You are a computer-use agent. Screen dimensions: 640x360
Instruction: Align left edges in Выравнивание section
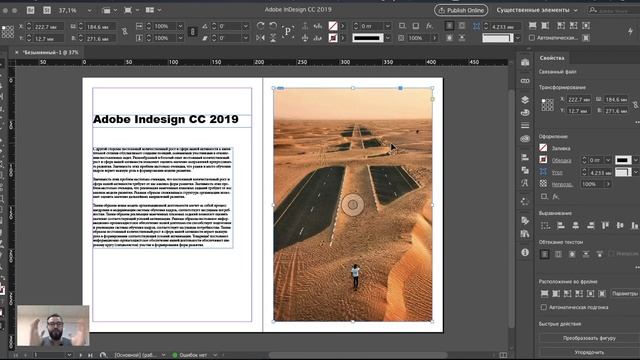[561, 225]
